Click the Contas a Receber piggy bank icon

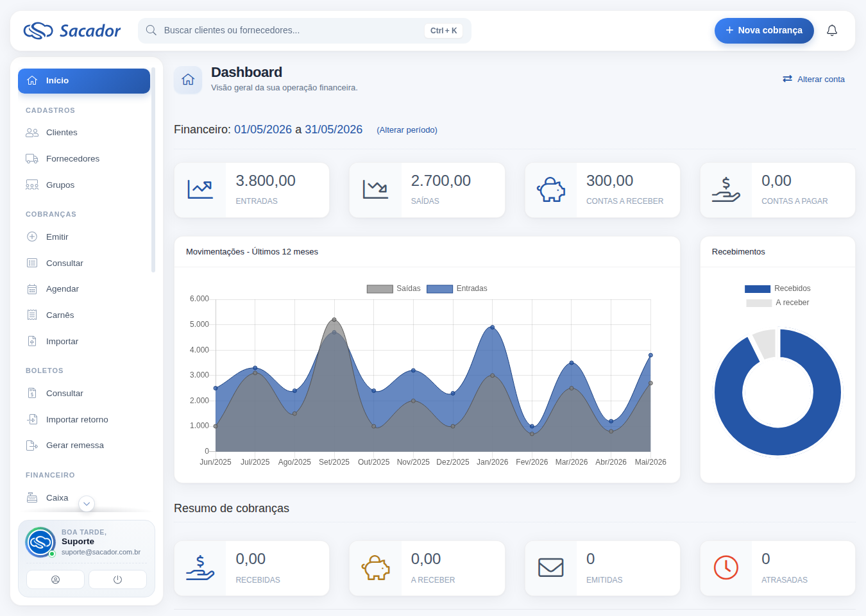click(551, 190)
